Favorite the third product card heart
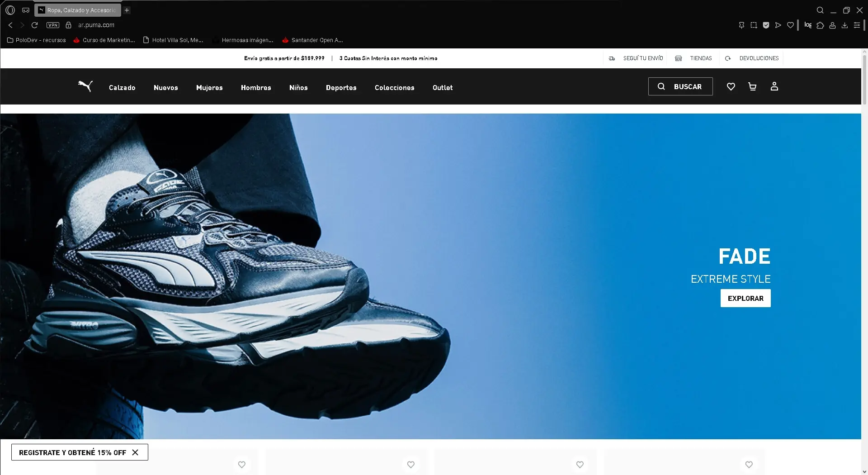Screen dimensions: 868x475 coord(580,465)
